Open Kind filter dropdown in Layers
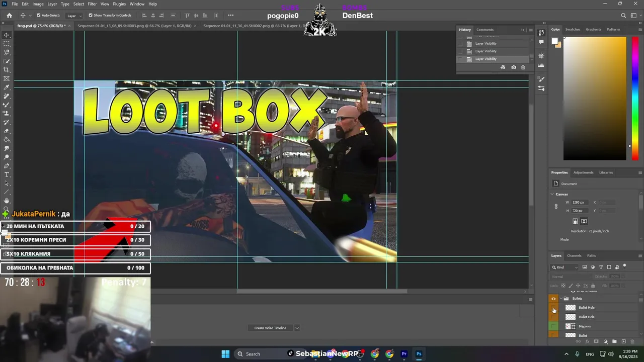 565,267
